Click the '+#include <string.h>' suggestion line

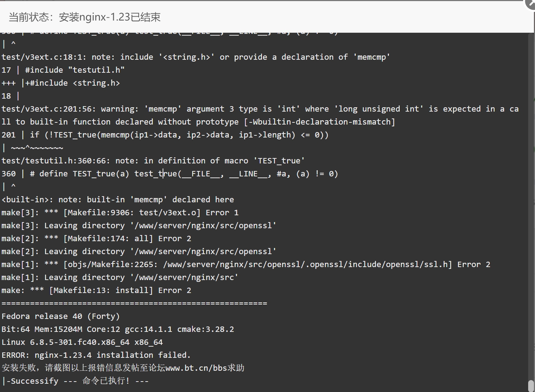click(60, 83)
